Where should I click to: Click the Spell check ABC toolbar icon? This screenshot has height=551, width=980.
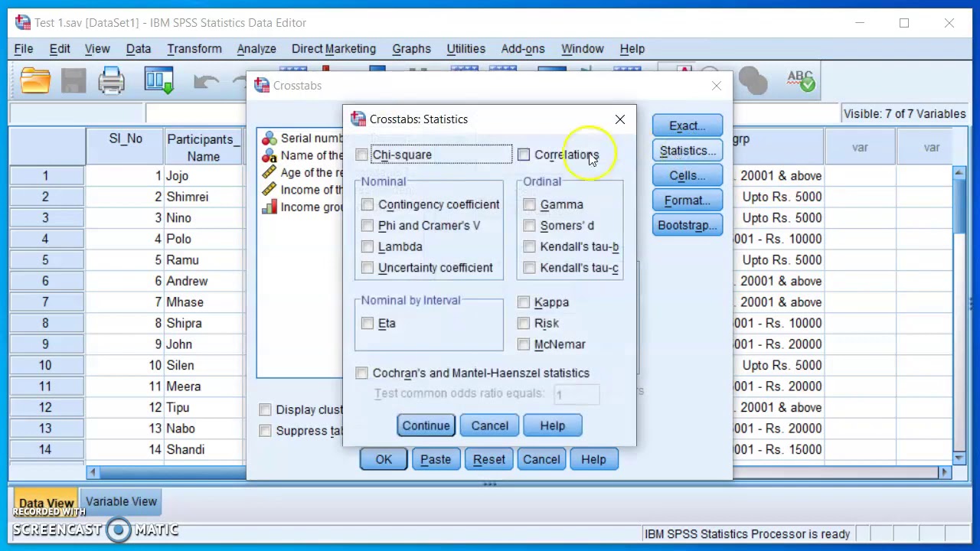[x=801, y=80]
